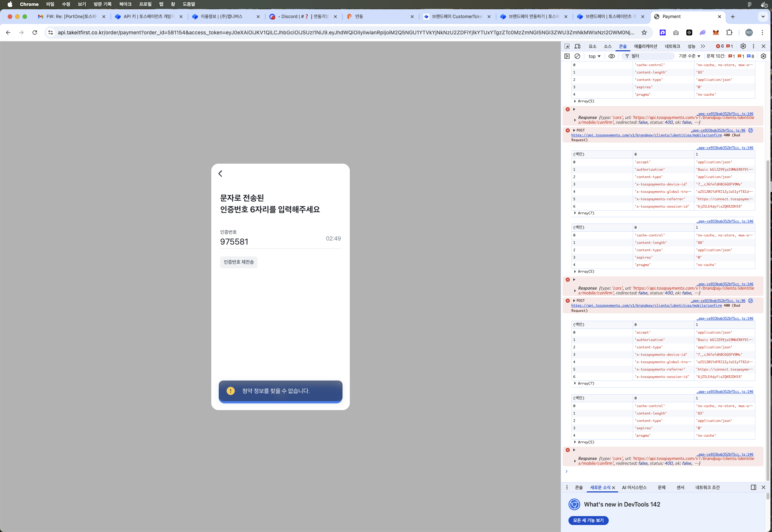Open the top context dropdown
772x532 pixels.
[594, 56]
